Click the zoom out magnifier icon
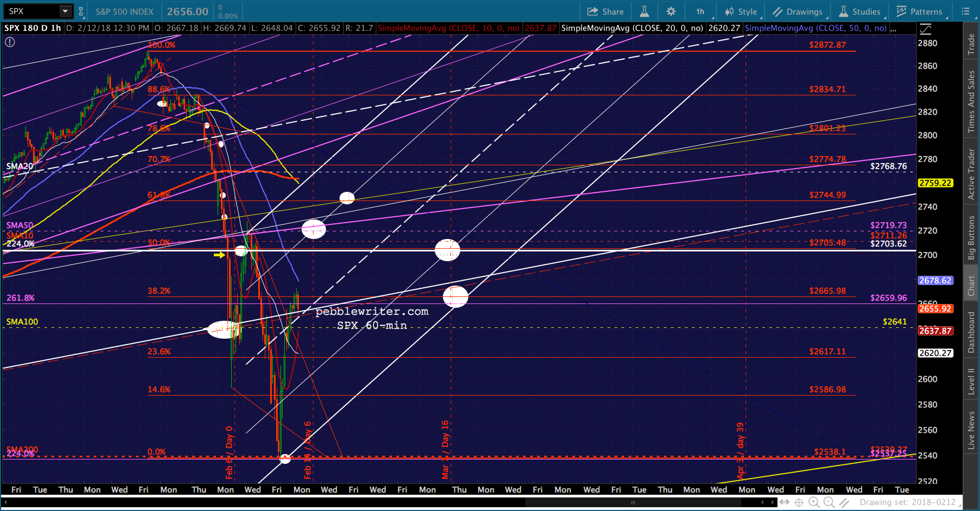 [x=829, y=502]
